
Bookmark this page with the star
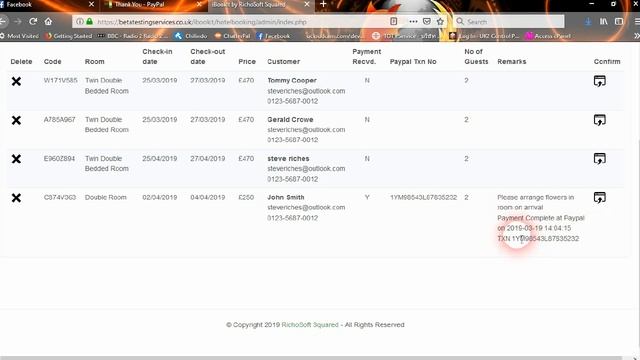pyautogui.click(x=440, y=22)
